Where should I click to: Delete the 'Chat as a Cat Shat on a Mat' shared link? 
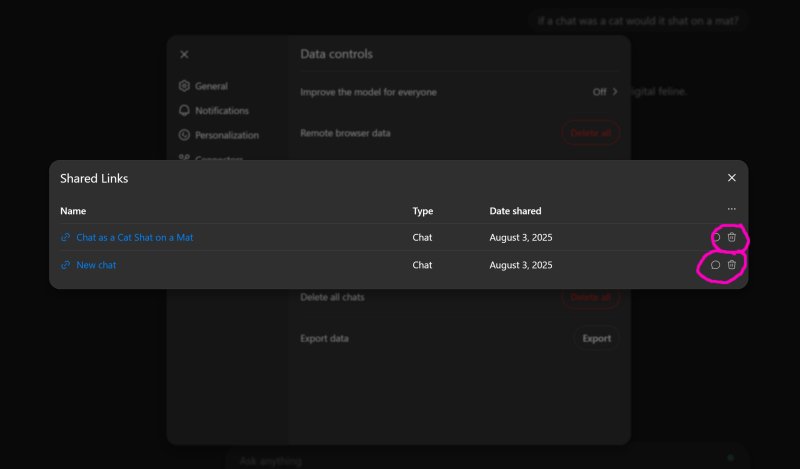(x=732, y=237)
